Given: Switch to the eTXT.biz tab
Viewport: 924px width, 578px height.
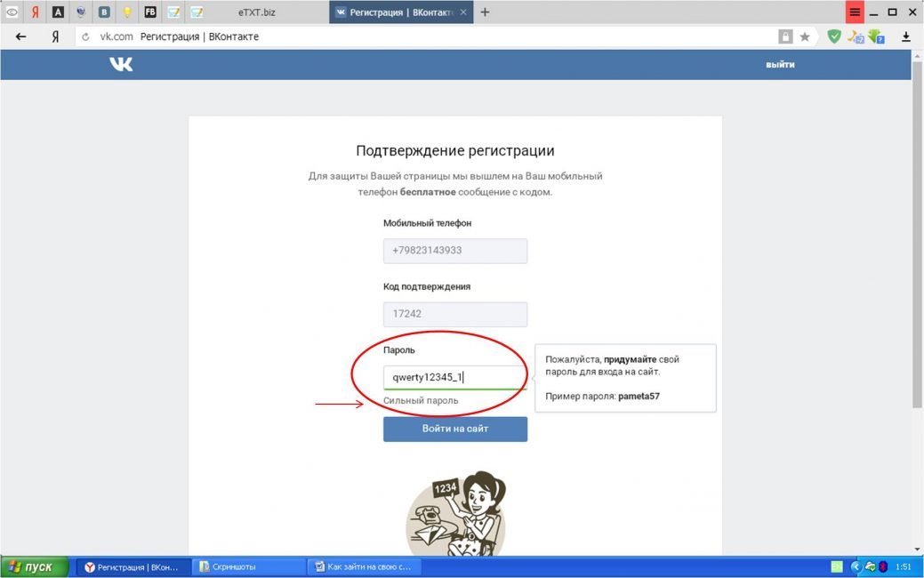Looking at the screenshot, I should click(x=256, y=12).
